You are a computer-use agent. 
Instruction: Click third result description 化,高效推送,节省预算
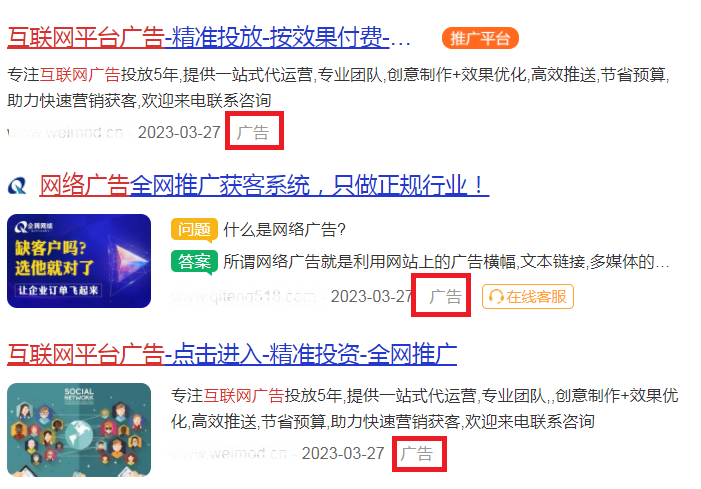click(x=383, y=422)
